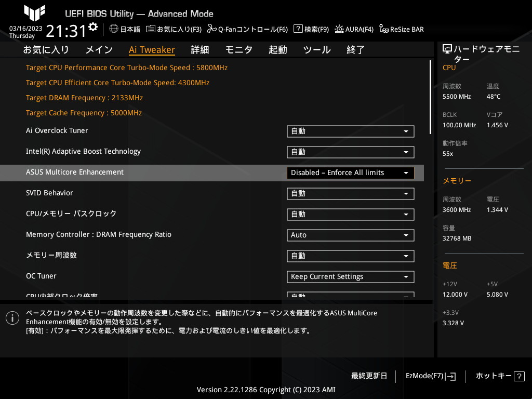Open AURA lighting icon
Screen dimensions: 532x399
coord(339,29)
